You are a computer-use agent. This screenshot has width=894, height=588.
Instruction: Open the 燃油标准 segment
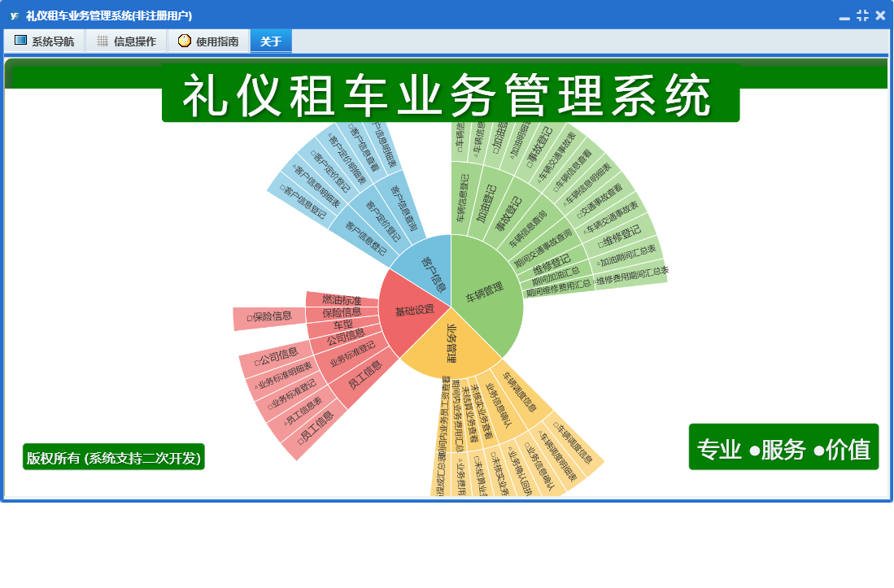(x=342, y=299)
